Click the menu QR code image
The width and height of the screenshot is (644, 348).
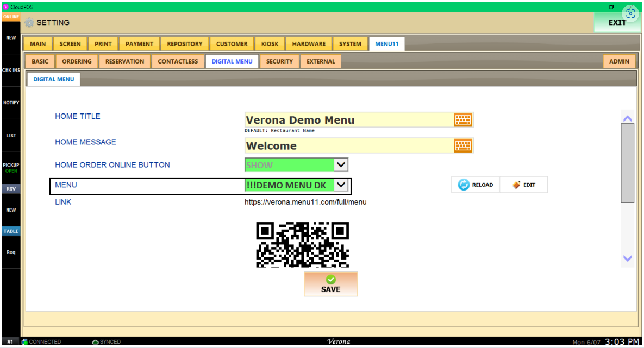(x=302, y=244)
